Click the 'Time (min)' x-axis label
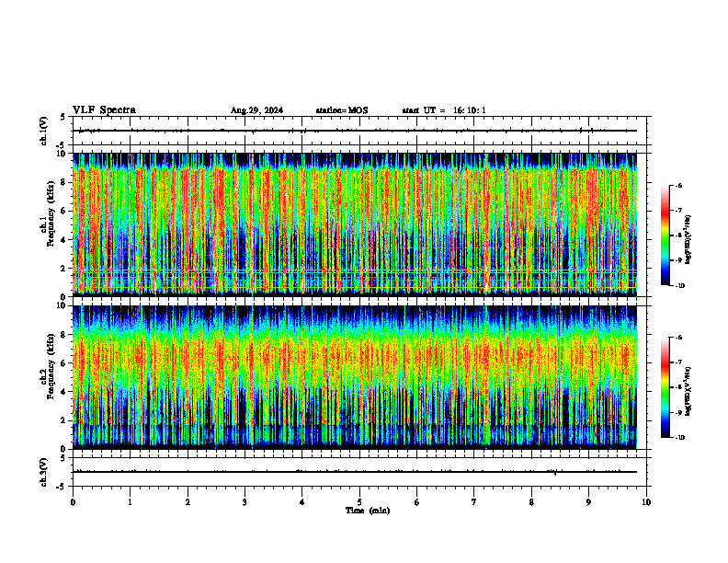The image size is (728, 563). pyautogui.click(x=368, y=511)
